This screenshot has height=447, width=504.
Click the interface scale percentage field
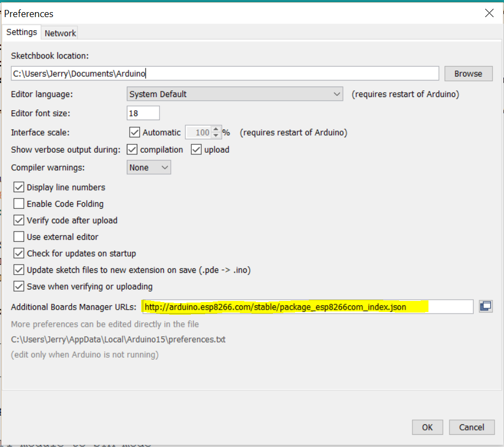click(199, 132)
